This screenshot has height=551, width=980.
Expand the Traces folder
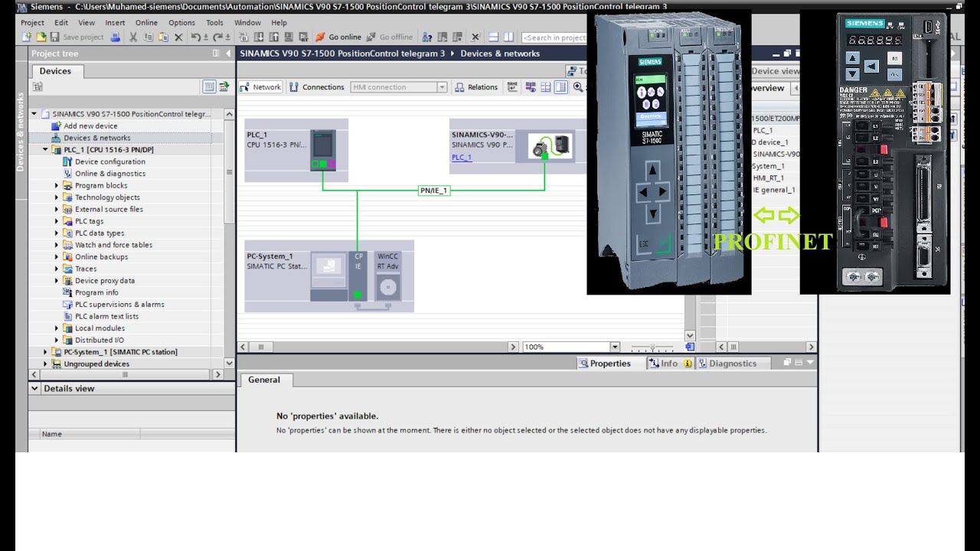click(x=56, y=269)
